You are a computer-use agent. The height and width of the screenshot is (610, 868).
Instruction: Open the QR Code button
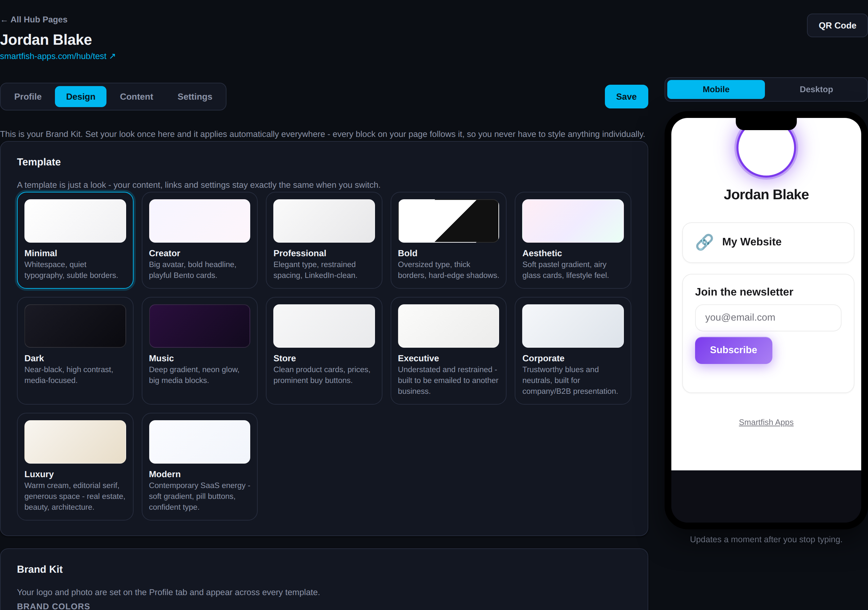tap(837, 26)
